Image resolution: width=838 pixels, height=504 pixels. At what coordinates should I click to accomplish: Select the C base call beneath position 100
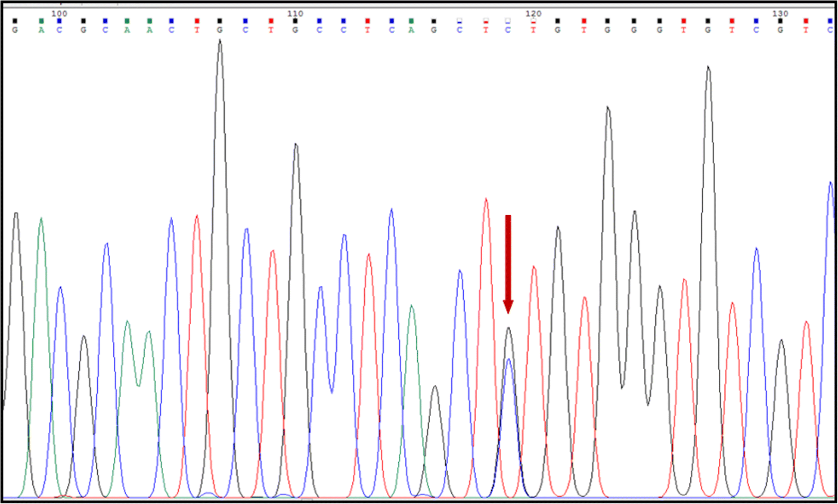click(x=59, y=30)
